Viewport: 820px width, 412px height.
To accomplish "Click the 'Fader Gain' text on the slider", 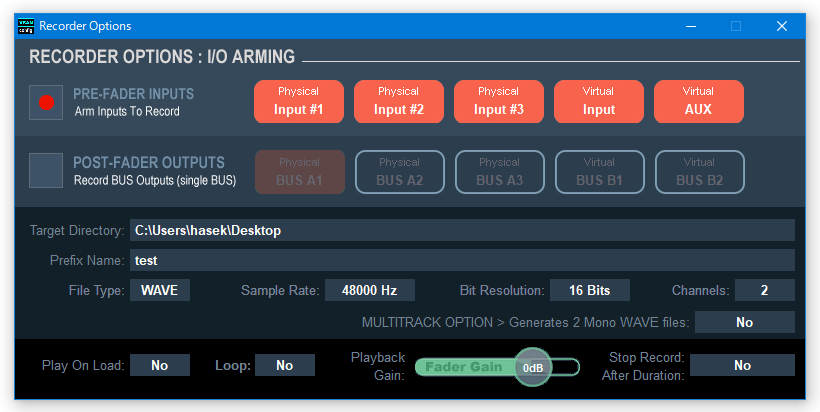I will tap(463, 367).
